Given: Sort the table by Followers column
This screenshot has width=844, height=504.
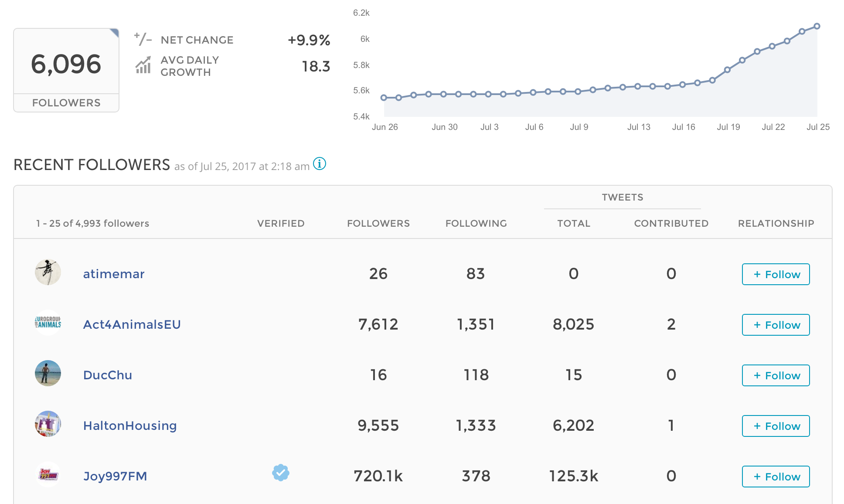Looking at the screenshot, I should 378,223.
